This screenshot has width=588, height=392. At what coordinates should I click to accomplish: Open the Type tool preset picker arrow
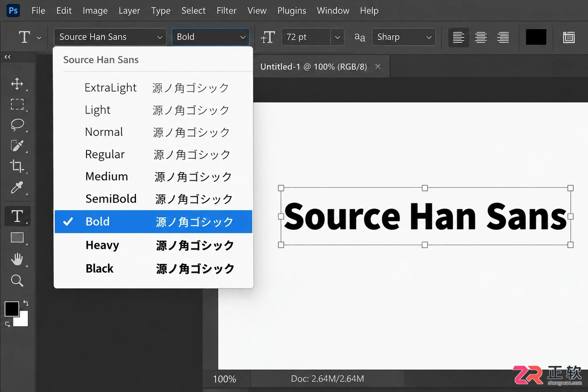coord(39,38)
